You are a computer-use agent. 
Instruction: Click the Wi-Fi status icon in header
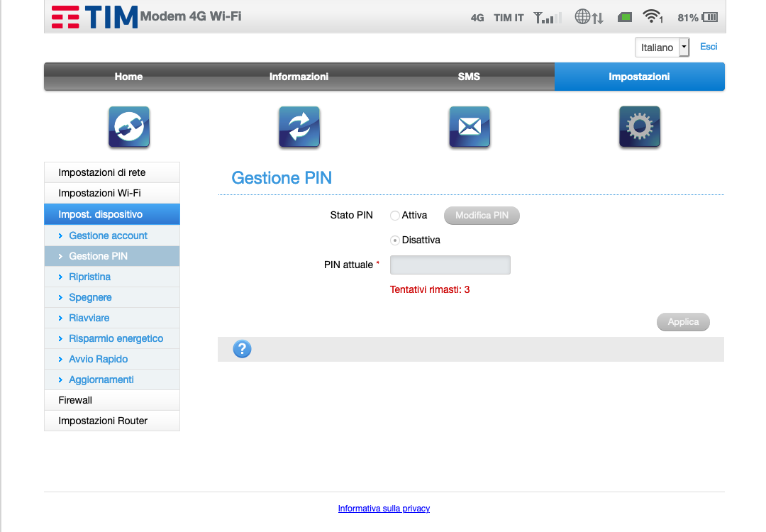pyautogui.click(x=652, y=17)
